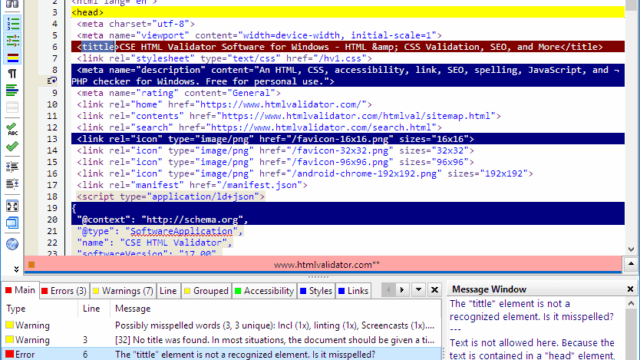Viewport: 640px width, 360px height.
Task: Toggle the red-yellow-blue message highlighting icon
Action: tap(12, 58)
